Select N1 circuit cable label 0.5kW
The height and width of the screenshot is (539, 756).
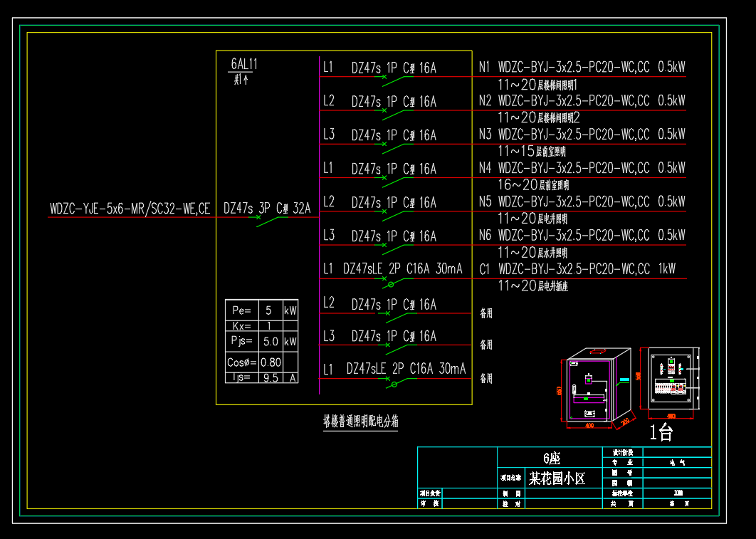(582, 67)
